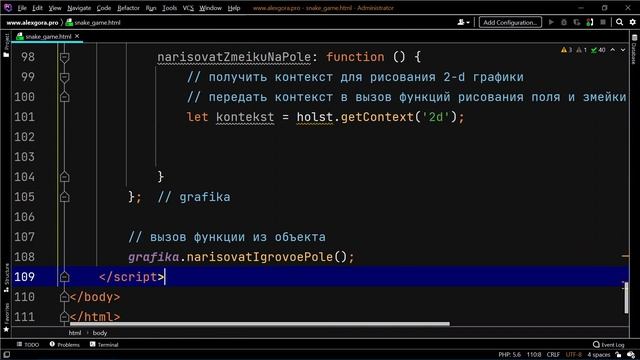
Task: Toggle fold end marker at line 104
Action: [64, 177]
